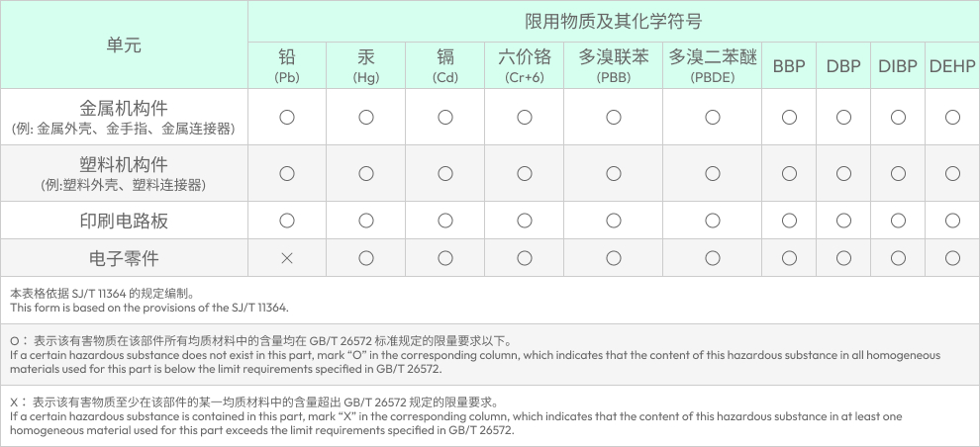Click the X mark in the 电子零件 row

[x=287, y=259]
